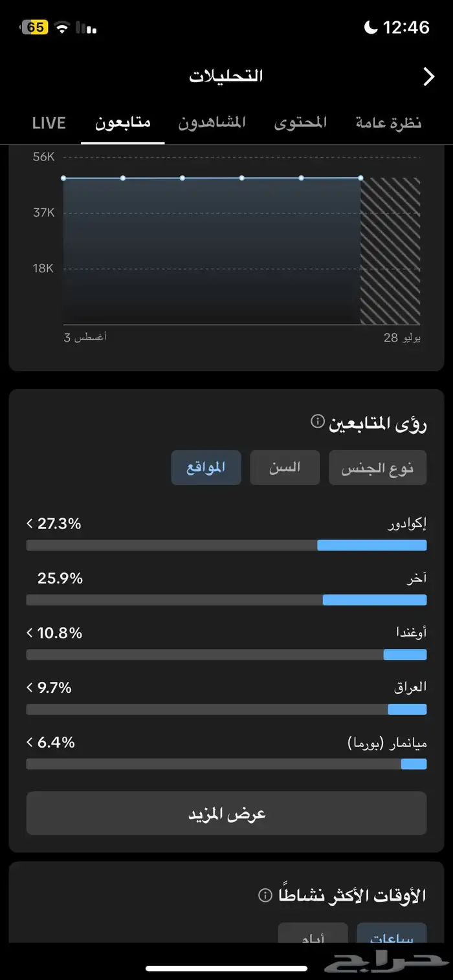
Task: Switch to the نظرة عامة tab
Action: (388, 123)
